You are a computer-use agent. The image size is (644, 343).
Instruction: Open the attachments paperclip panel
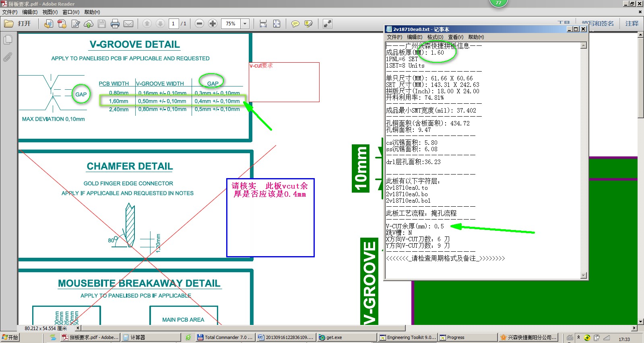(8, 57)
